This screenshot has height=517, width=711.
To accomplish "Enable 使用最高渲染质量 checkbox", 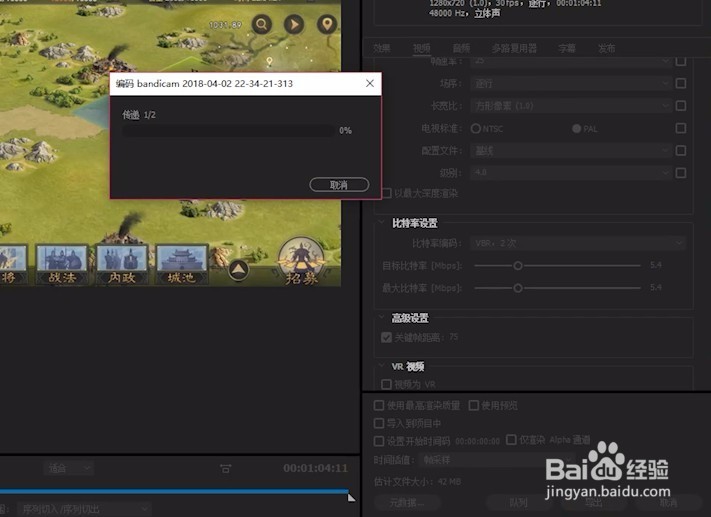I will coord(379,405).
